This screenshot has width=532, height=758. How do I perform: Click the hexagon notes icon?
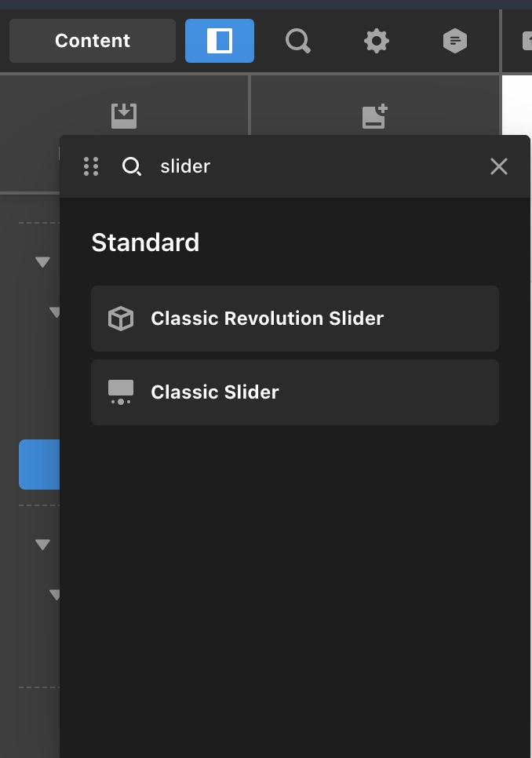pos(454,41)
